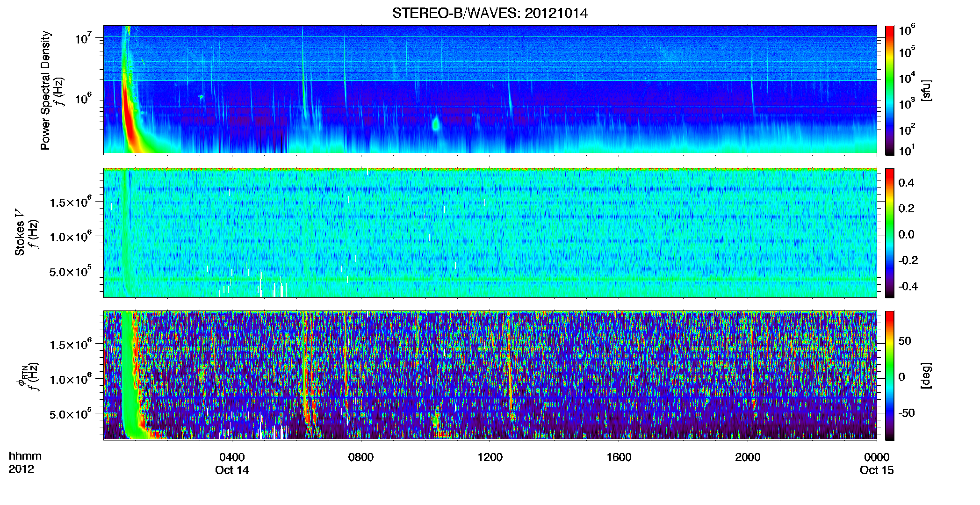This screenshot has height=505, width=980.
Task: Click the 1.0×10^6 tick on the Stokes V axis
Action: (x=71, y=237)
